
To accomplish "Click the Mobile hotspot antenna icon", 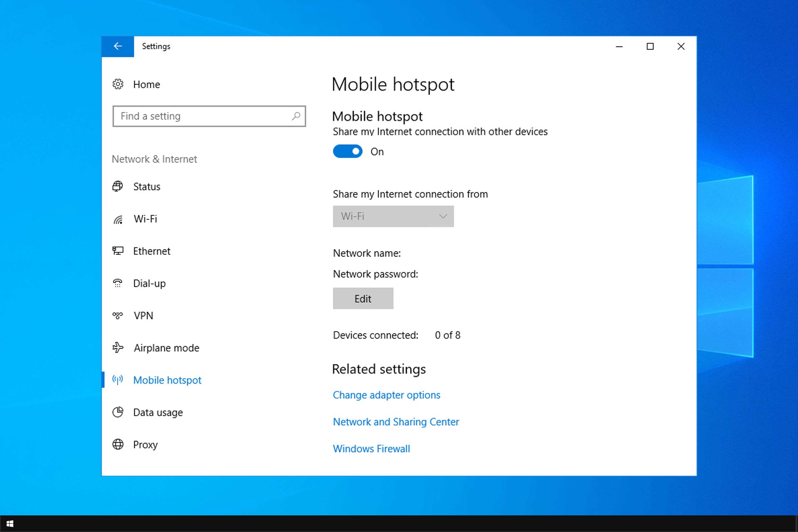I will (x=118, y=379).
